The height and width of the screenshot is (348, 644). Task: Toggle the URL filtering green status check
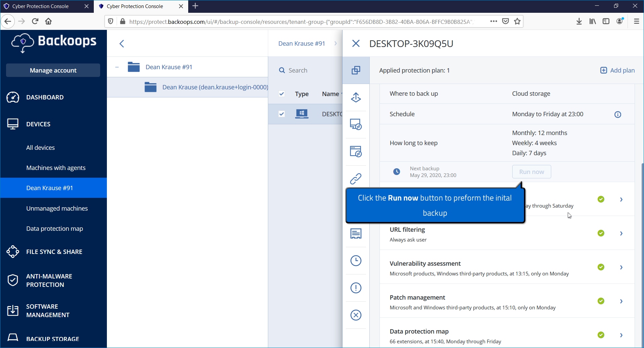(x=601, y=233)
